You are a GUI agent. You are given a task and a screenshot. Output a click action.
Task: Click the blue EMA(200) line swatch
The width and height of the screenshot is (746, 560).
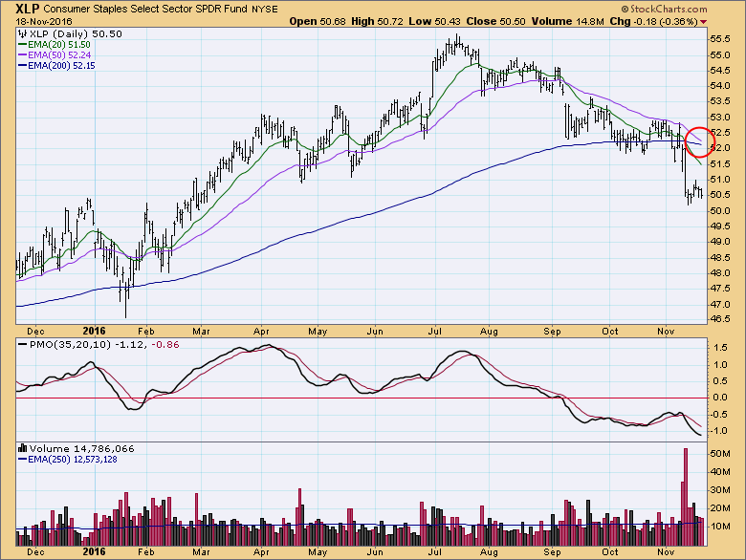pyautogui.click(x=22, y=66)
